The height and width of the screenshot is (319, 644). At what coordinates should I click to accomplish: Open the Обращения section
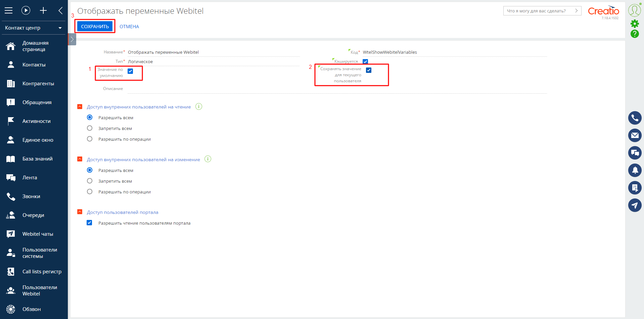coord(34,102)
